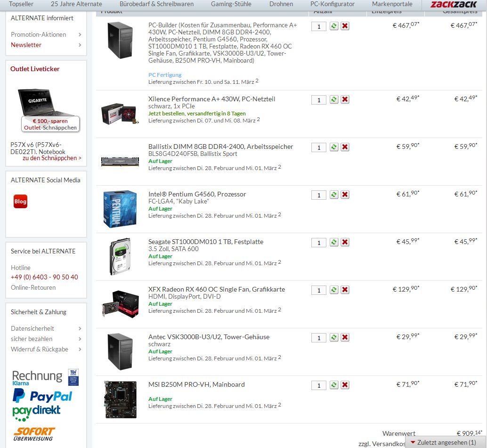Click the paydirekt logo
This screenshot has width=487, height=448.
click(x=36, y=413)
